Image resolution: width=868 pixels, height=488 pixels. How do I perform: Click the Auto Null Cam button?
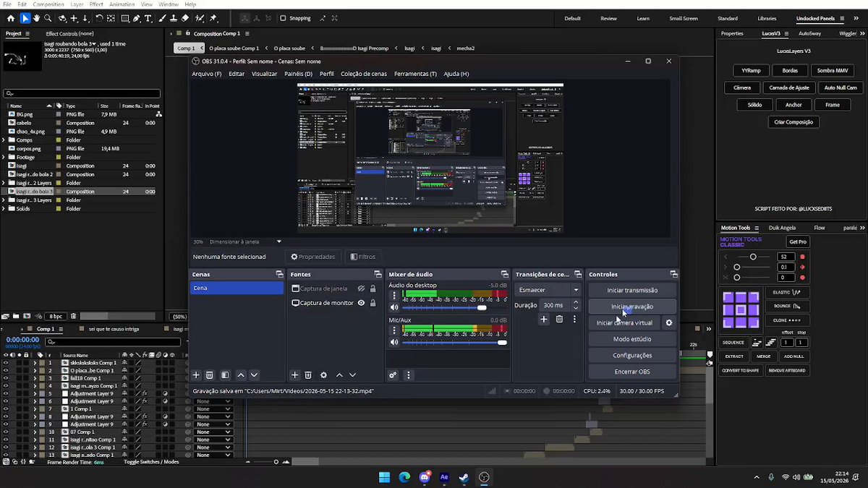point(841,87)
